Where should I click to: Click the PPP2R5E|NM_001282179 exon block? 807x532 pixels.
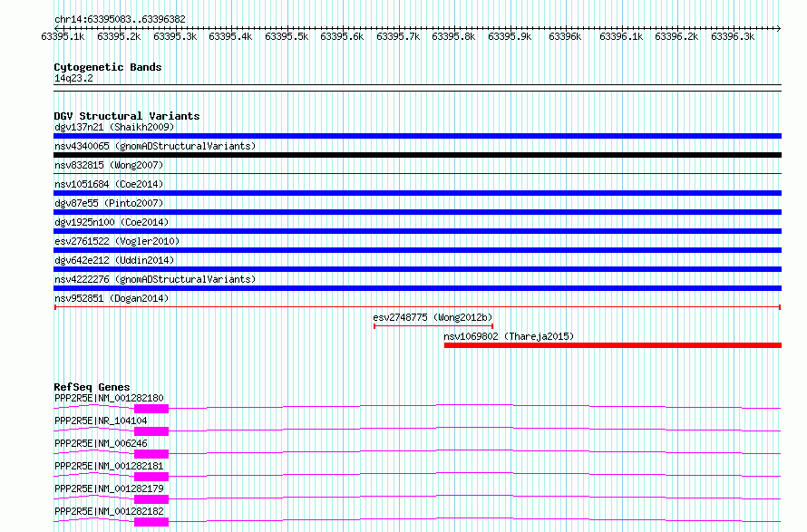pos(151,499)
